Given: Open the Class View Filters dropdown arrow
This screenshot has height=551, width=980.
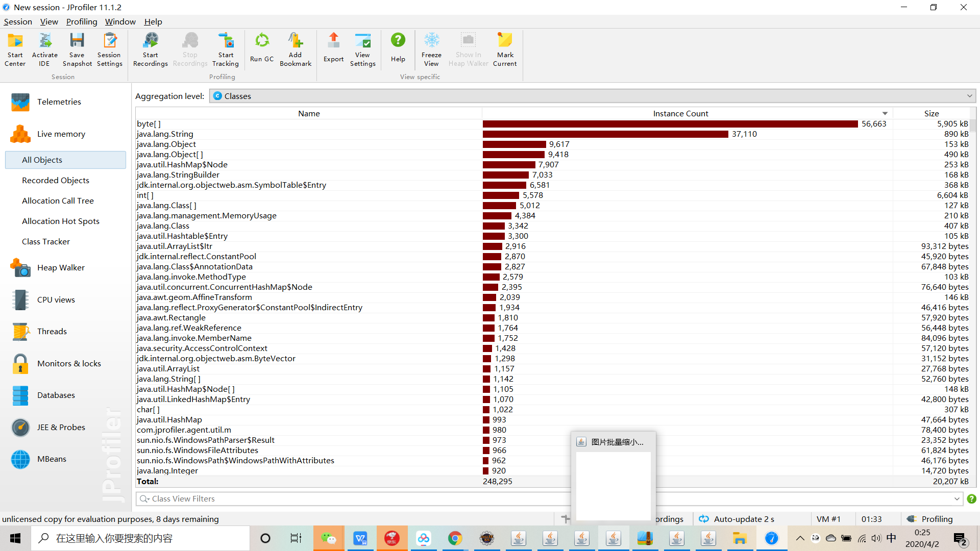Looking at the screenshot, I should tap(957, 499).
